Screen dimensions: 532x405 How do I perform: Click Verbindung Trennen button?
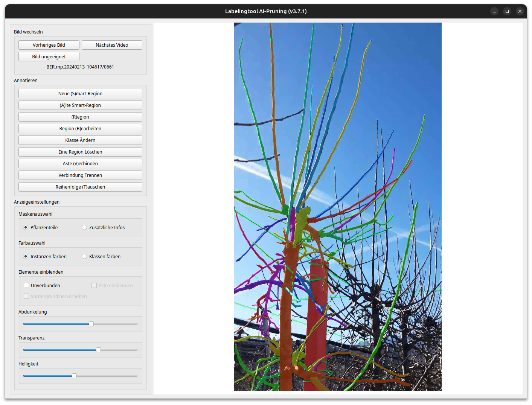click(x=80, y=175)
